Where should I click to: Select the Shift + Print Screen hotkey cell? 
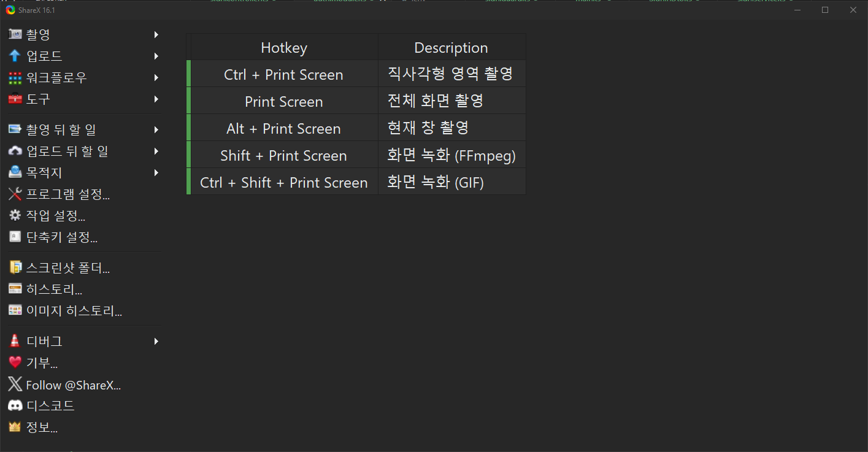(x=284, y=155)
